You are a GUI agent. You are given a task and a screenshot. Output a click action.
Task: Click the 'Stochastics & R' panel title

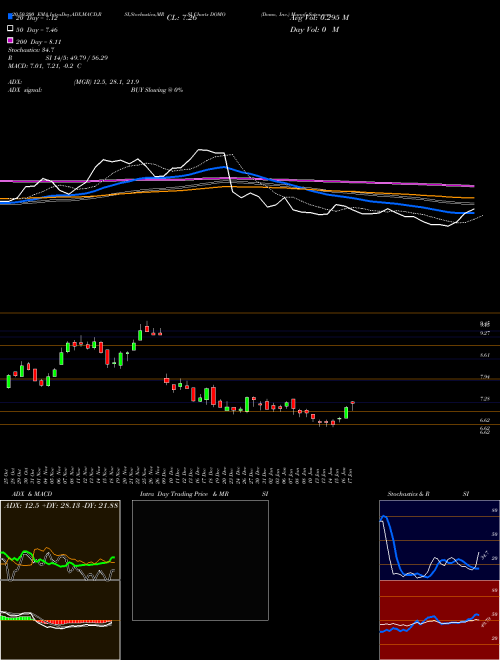click(408, 494)
